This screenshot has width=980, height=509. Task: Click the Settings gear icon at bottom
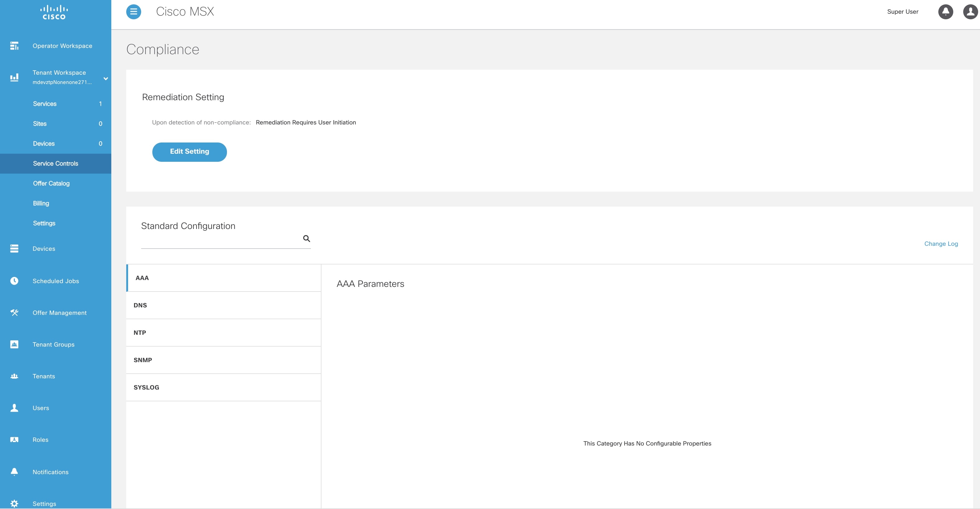[14, 504]
